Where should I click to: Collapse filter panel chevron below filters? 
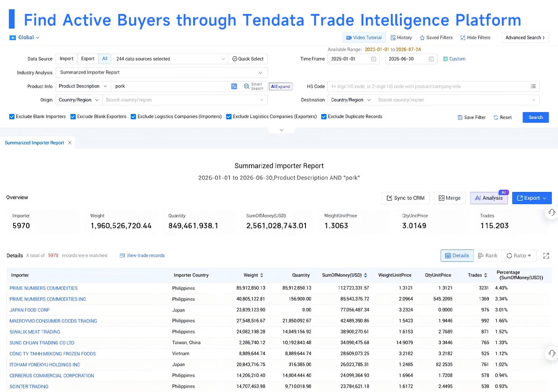tap(281, 131)
